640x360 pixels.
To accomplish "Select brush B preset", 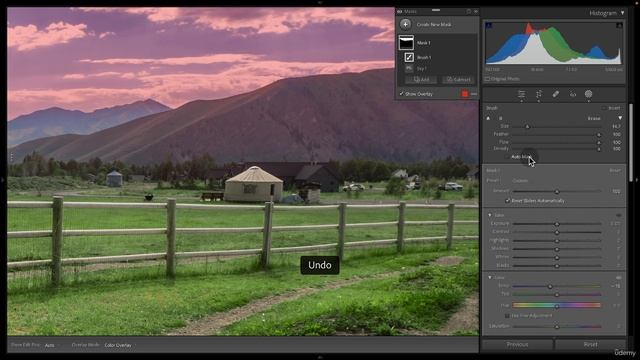I will click(x=501, y=118).
